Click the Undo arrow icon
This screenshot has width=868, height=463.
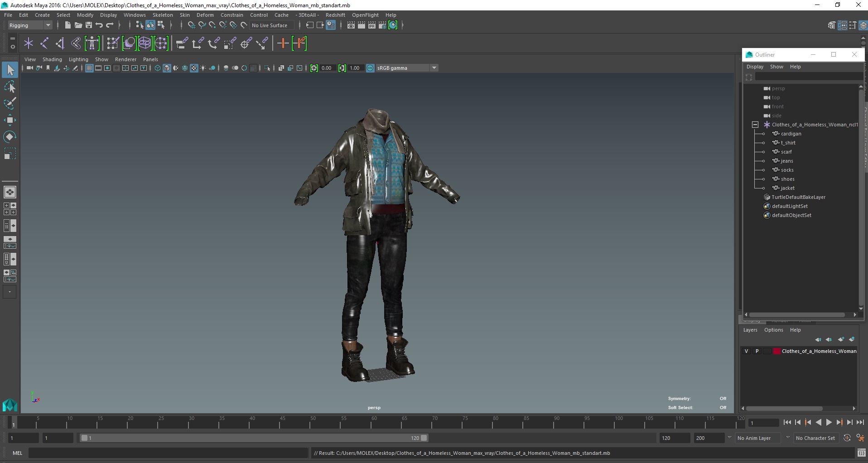pos(99,25)
